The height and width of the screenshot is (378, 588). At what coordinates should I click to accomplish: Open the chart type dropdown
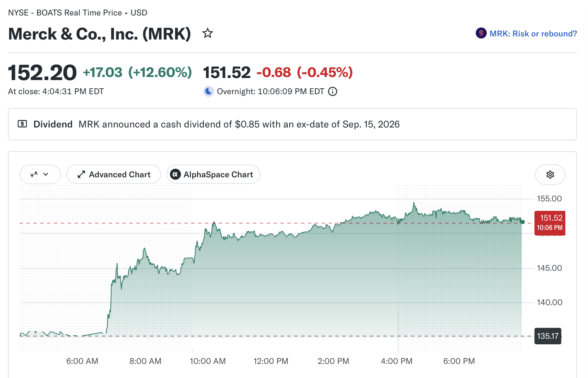(x=40, y=175)
